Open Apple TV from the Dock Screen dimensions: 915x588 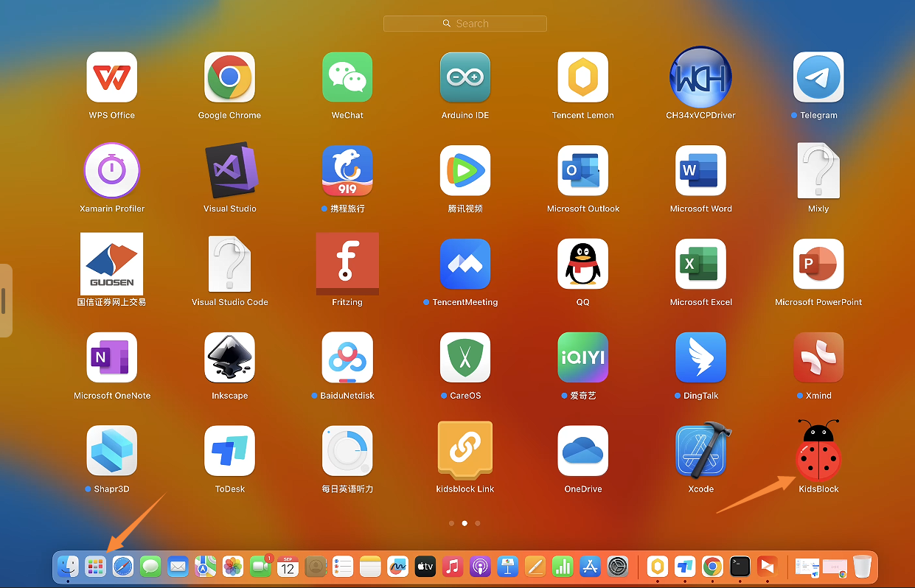click(x=425, y=566)
